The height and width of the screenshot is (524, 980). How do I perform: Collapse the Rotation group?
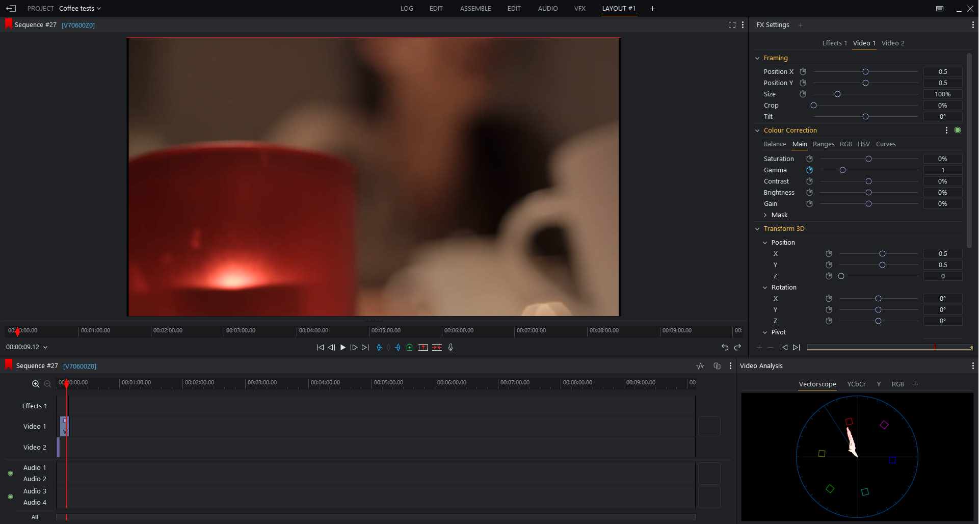766,288
